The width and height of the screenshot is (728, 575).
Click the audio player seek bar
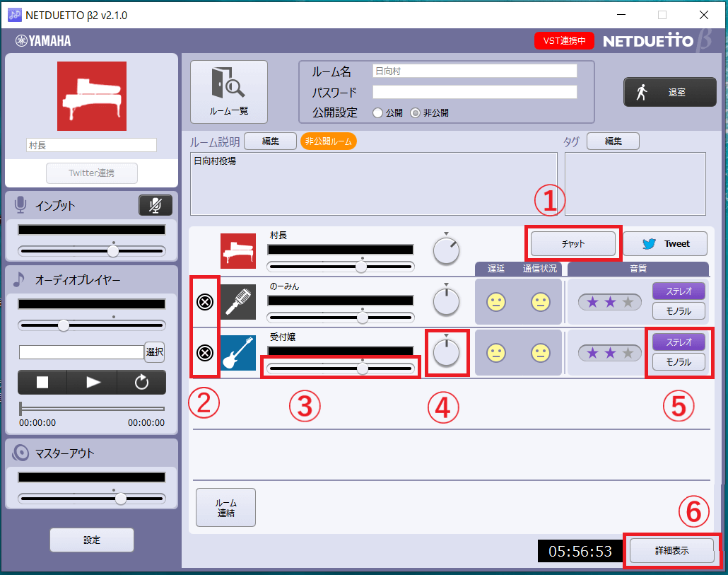92,409
